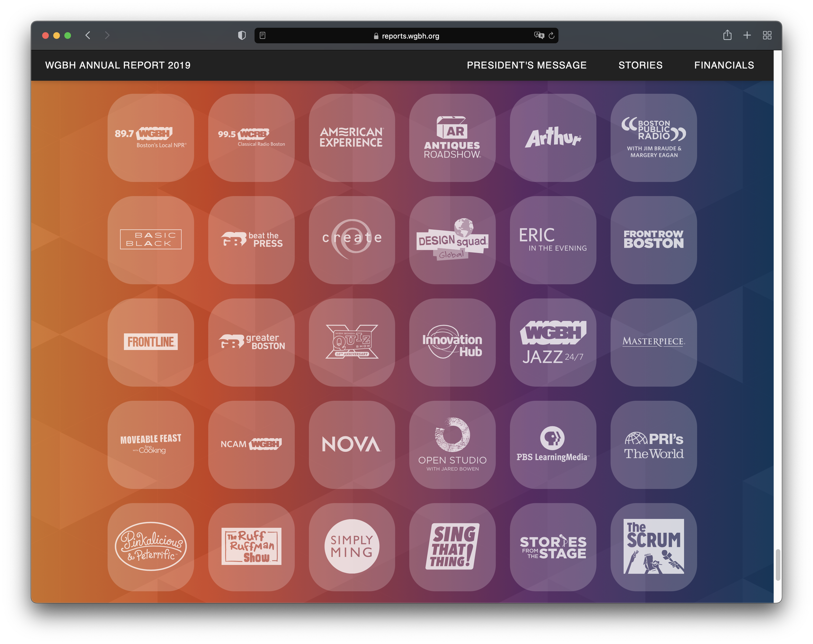Screen dimensions: 813x644
Task: Click the translate page icon
Action: click(x=539, y=35)
